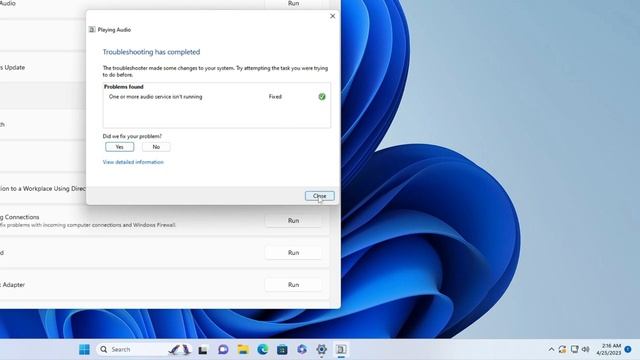The width and height of the screenshot is (640, 360).
Task: Dismiss the troubleshooter with the X button
Action: pos(332,16)
